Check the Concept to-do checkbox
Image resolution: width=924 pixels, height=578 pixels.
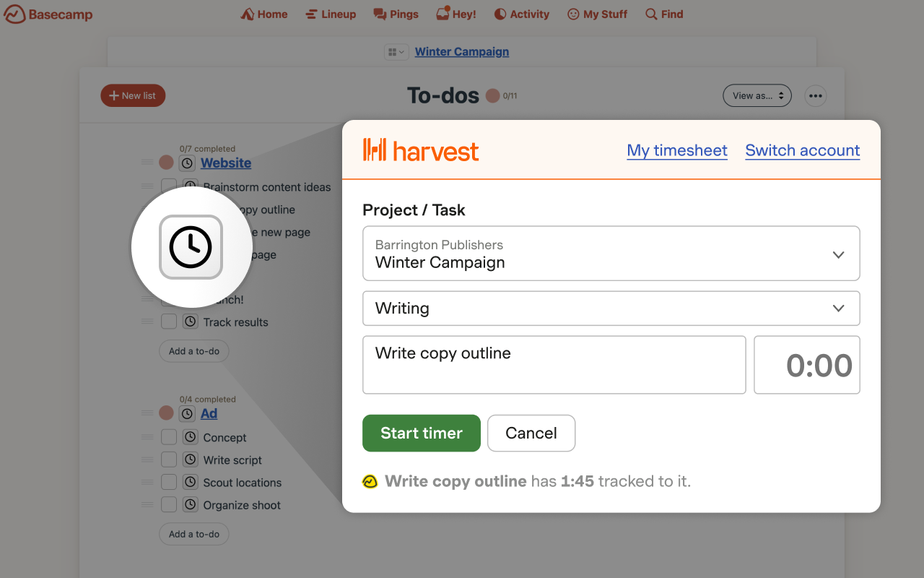click(169, 437)
